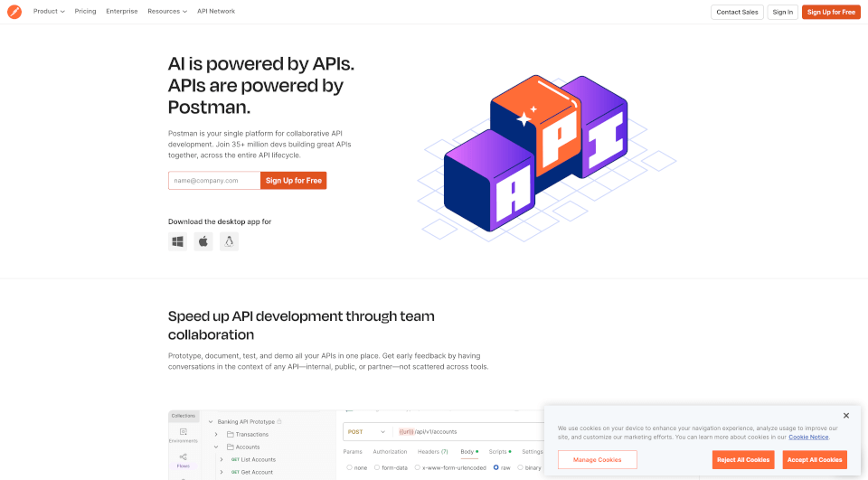
Task: Switch to the Params tab
Action: pos(353,452)
